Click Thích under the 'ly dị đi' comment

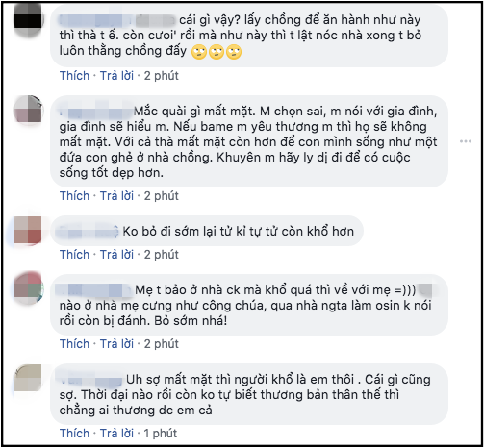74,196
